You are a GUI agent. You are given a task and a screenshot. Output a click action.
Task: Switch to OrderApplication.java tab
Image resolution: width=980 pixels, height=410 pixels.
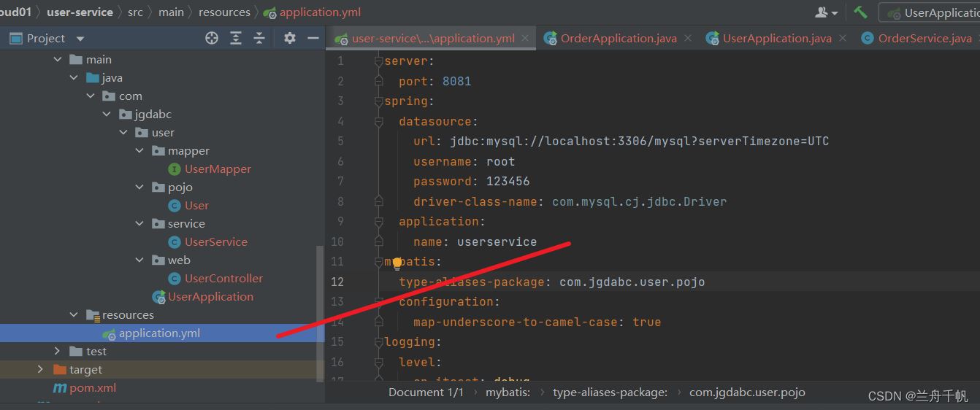click(x=619, y=39)
